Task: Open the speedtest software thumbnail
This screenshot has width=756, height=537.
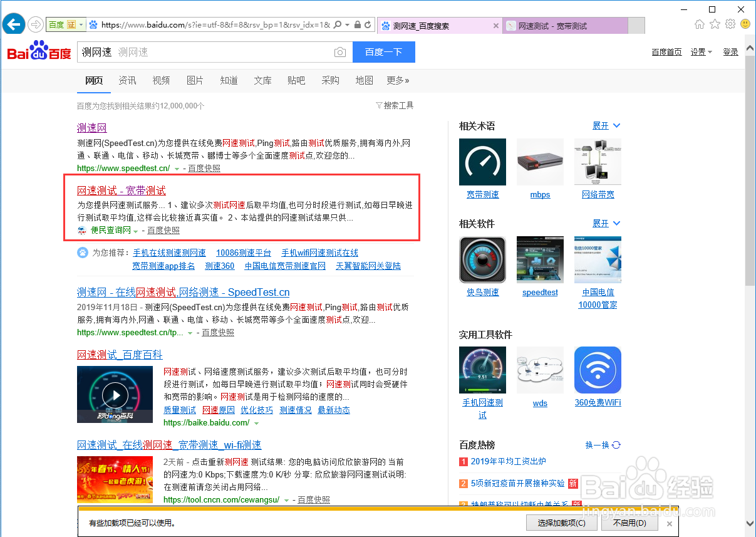Action: pos(540,260)
